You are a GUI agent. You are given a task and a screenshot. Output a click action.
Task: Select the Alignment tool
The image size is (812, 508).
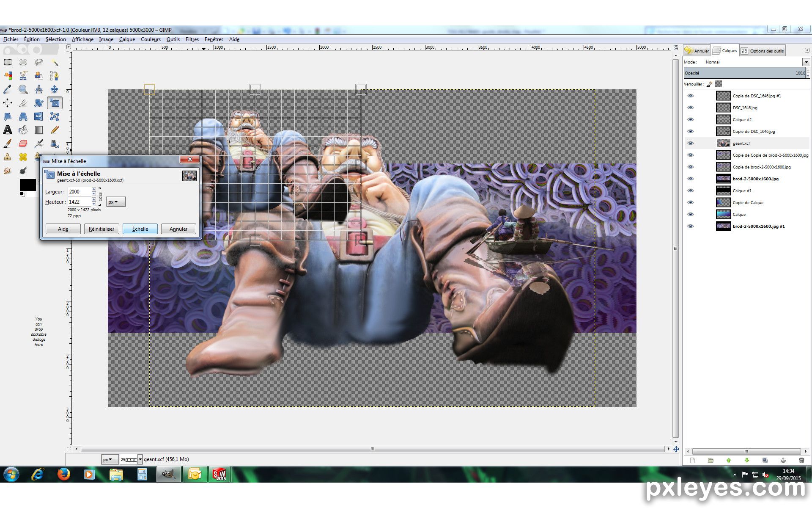(x=8, y=103)
